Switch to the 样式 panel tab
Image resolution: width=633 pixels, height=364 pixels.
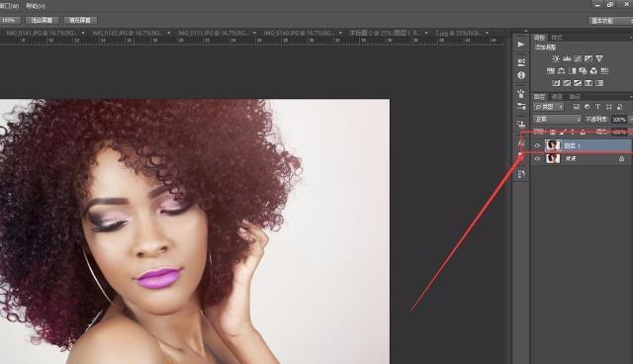pos(557,38)
